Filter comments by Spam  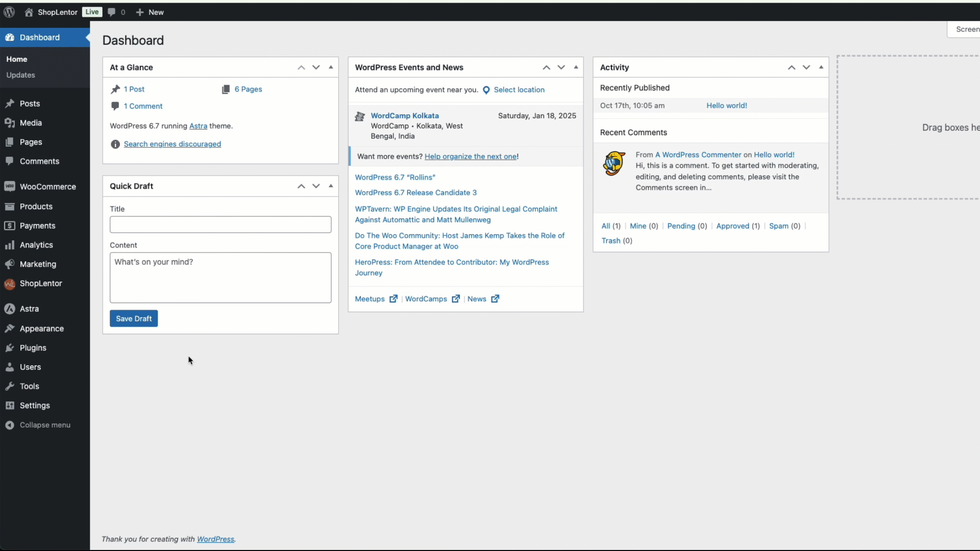(x=779, y=226)
